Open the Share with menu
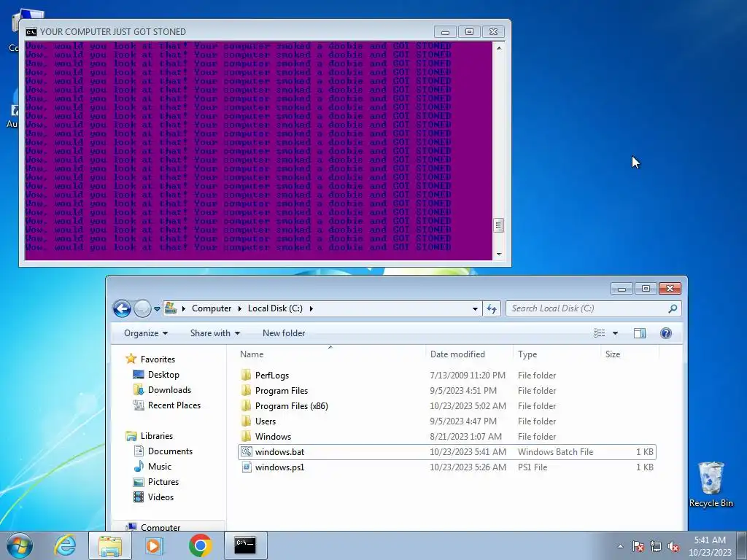Image resolution: width=747 pixels, height=560 pixels. (x=215, y=333)
